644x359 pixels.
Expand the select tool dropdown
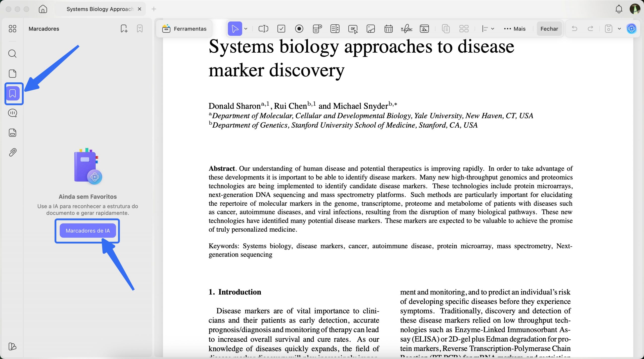coord(246,28)
